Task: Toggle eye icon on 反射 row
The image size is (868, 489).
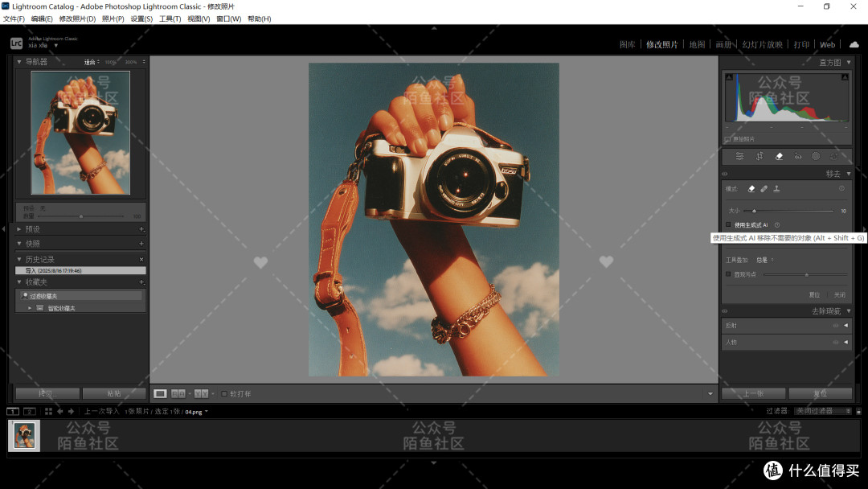Action: [835, 326]
